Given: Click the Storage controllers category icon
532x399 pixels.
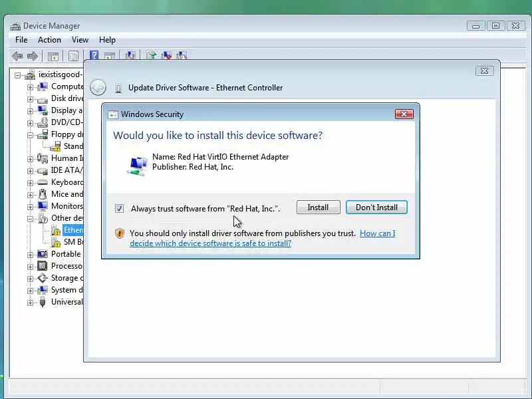Looking at the screenshot, I should click(43, 278).
